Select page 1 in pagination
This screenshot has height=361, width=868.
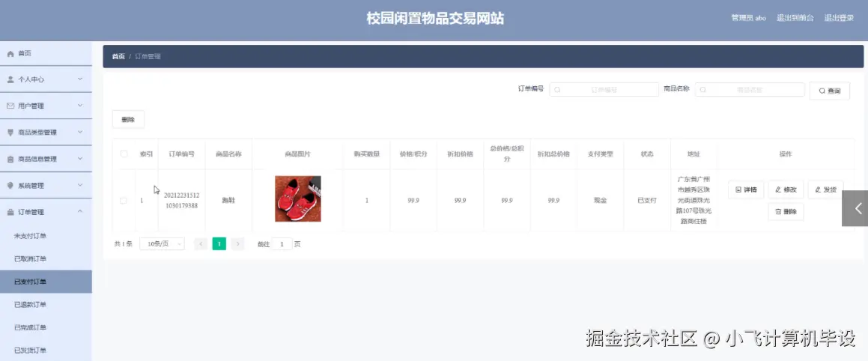[219, 244]
